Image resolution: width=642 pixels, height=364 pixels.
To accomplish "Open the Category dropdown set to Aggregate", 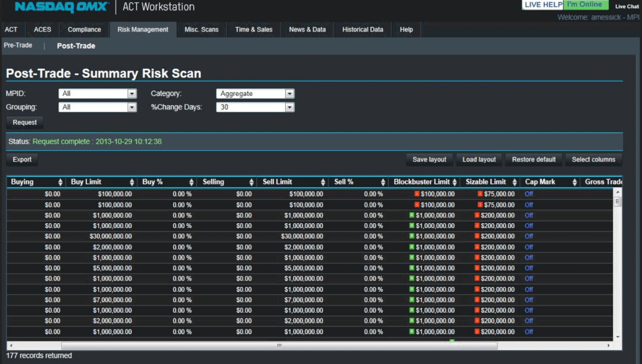I will 255,94.
